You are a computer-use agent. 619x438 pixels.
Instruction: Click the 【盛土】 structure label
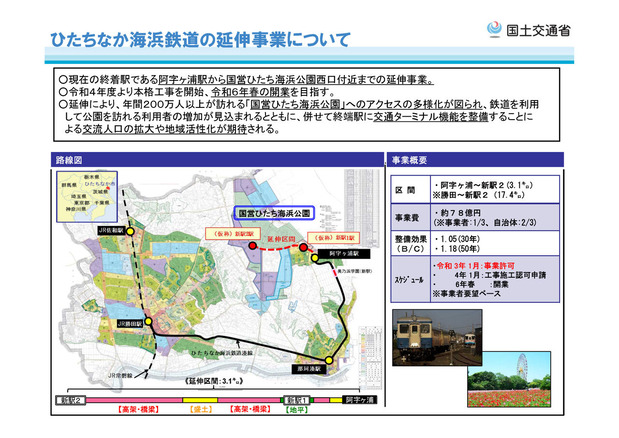click(201, 410)
